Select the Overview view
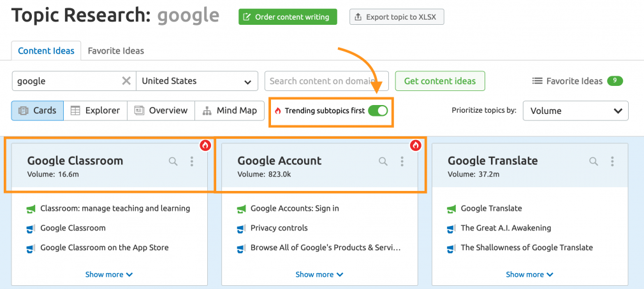Image resolution: width=644 pixels, height=289 pixels. 161,111
